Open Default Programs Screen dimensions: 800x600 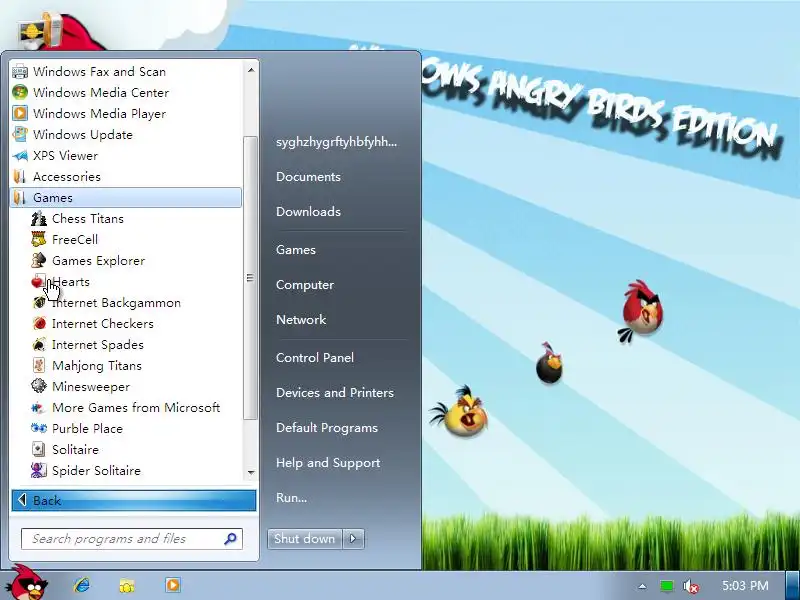327,428
